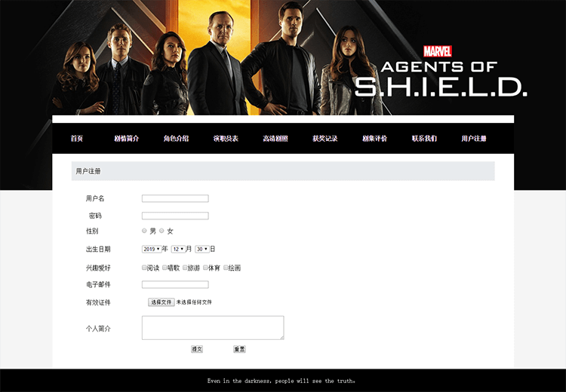
Task: Select the 男 gender radio button
Action: coord(144,231)
